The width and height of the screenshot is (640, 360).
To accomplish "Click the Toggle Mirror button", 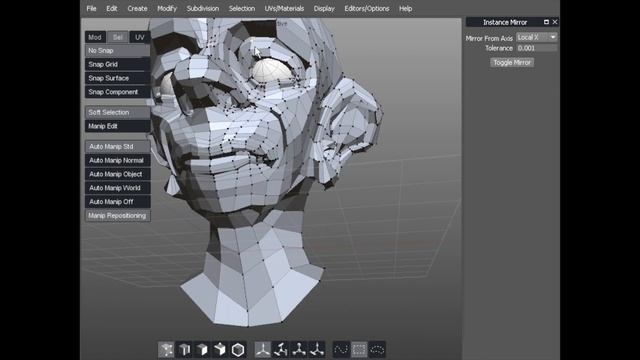I will tap(512, 62).
